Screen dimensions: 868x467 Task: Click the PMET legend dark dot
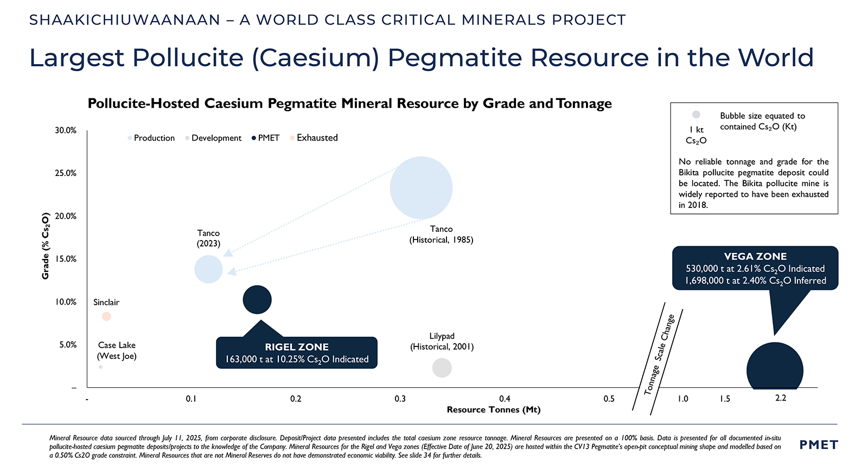[x=254, y=138]
